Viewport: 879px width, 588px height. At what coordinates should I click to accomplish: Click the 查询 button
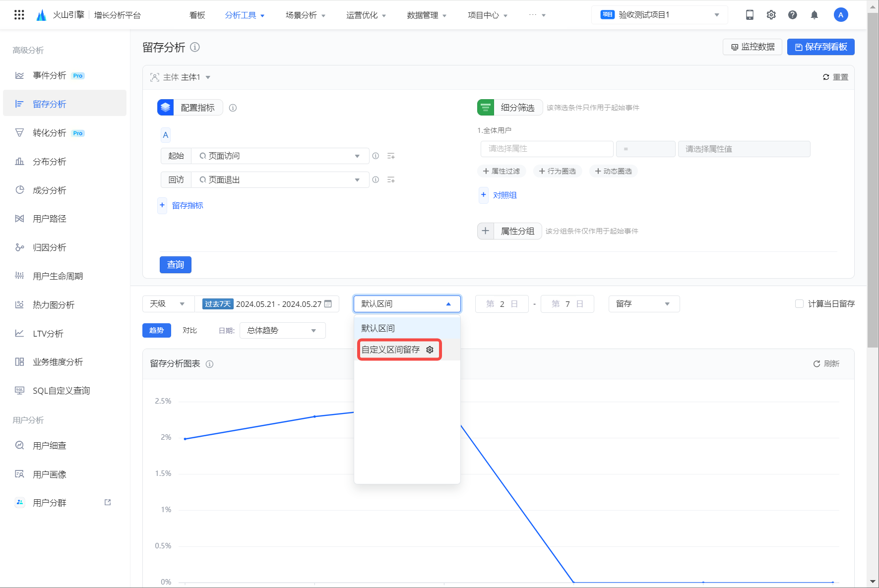(x=176, y=265)
